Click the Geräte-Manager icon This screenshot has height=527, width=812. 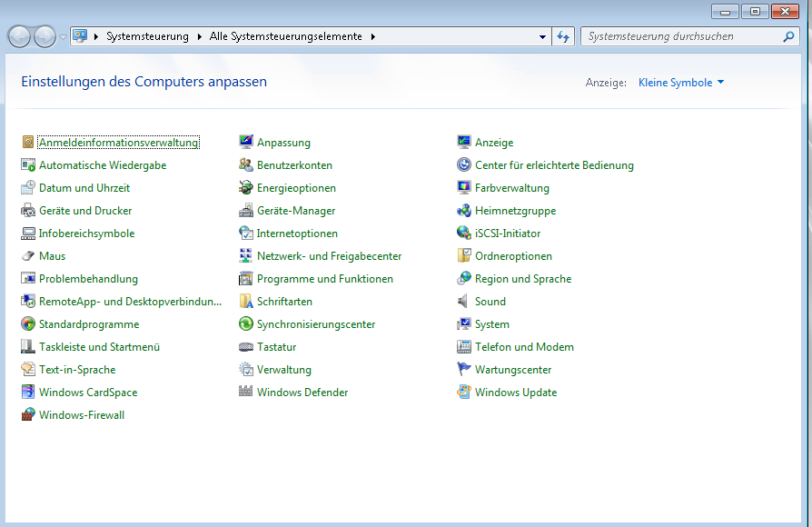(x=246, y=211)
